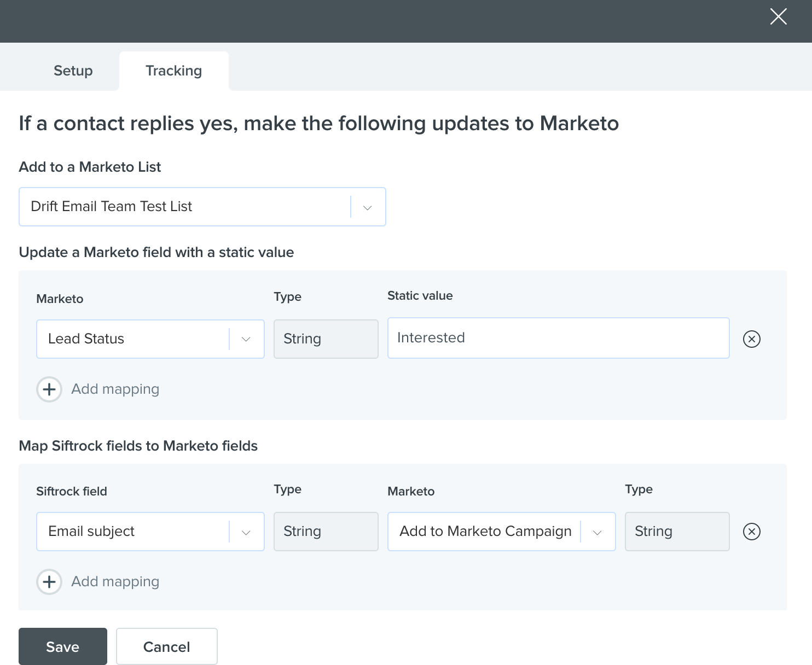Open the Add to Marketo Campaign dropdown
The height and width of the screenshot is (665, 812).
(502, 532)
